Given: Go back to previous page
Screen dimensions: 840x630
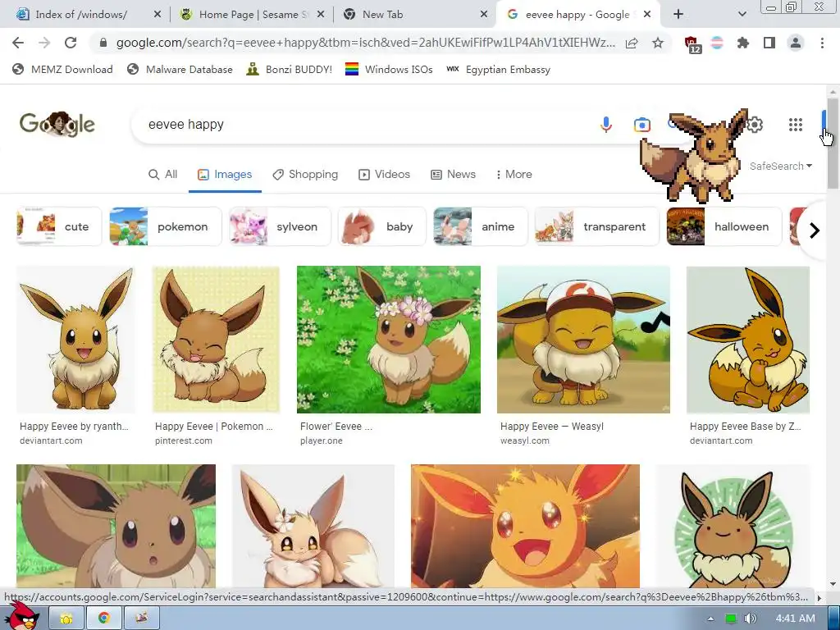Looking at the screenshot, I should (18, 43).
